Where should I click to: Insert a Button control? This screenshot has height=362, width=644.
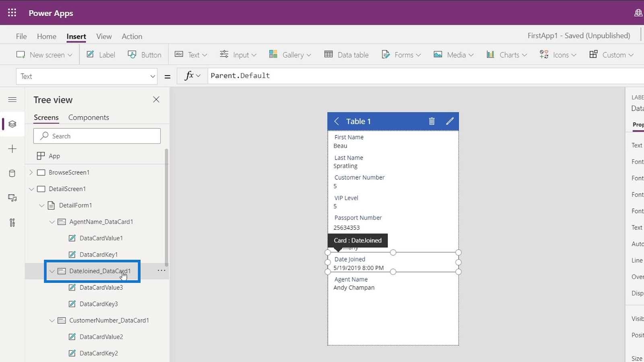pos(144,55)
